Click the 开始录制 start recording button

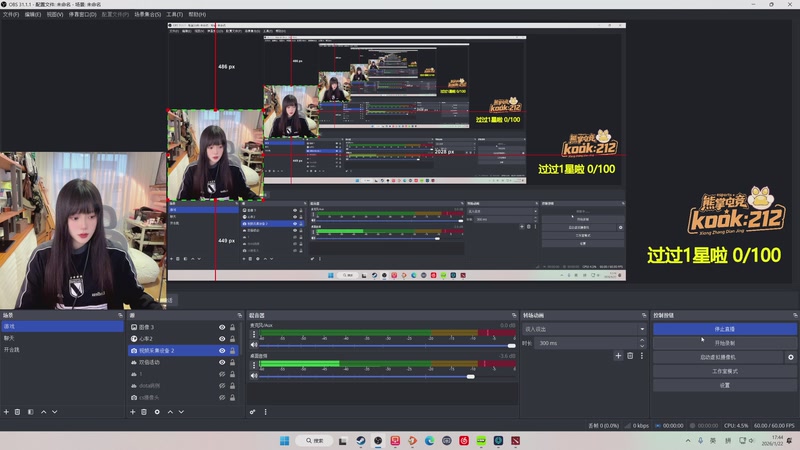tap(724, 343)
